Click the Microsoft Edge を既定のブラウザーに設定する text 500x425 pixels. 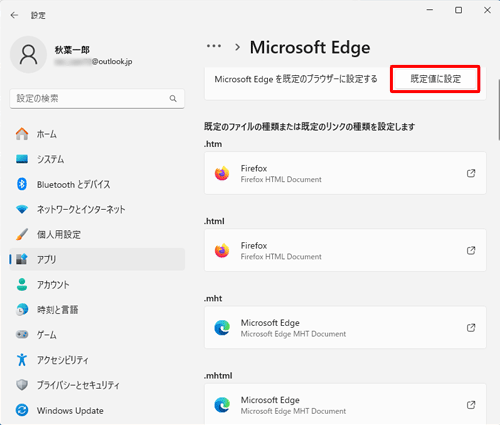pyautogui.click(x=296, y=79)
